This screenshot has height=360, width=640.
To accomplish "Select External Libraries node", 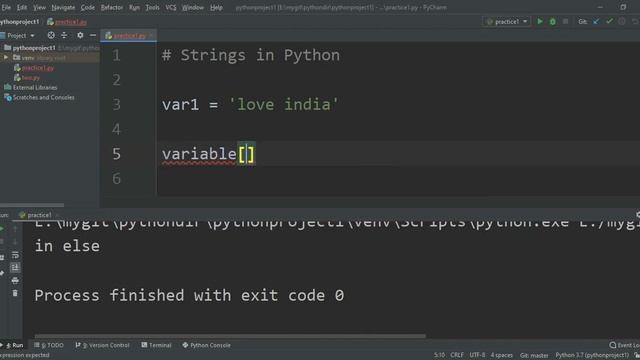I will tap(35, 87).
